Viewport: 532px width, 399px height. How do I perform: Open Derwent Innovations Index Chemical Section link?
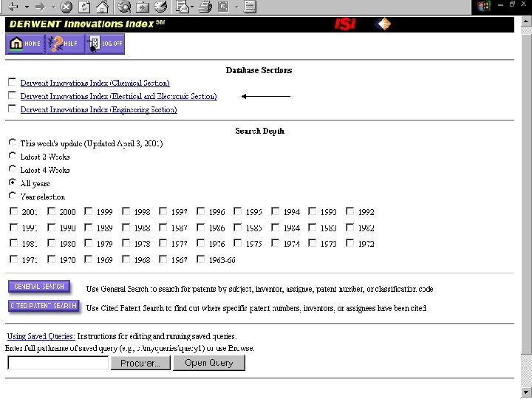95,83
